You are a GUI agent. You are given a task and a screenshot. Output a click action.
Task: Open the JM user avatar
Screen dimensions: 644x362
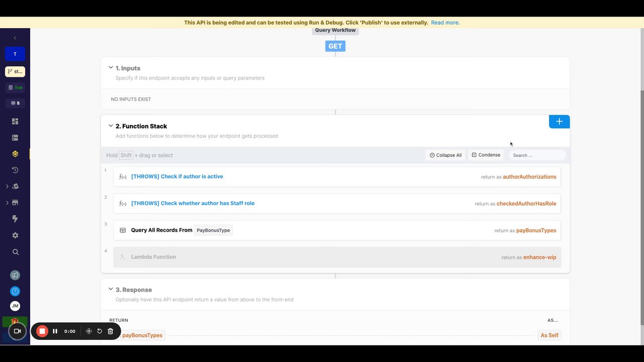(15, 306)
